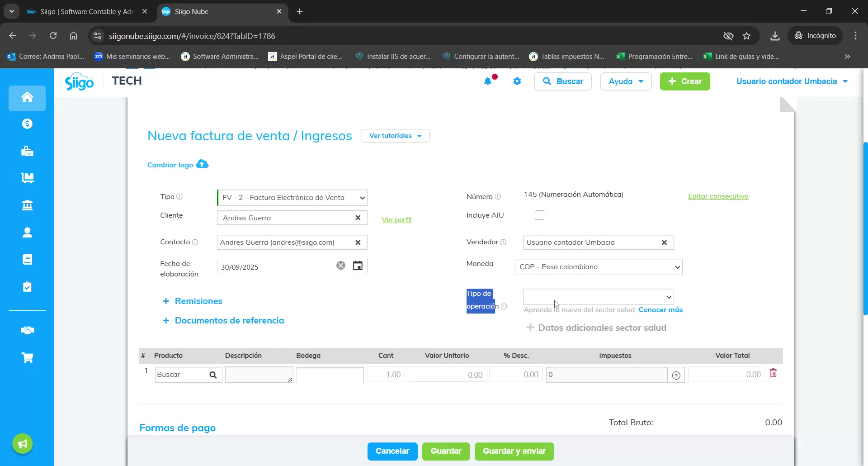Expand the Ver tutoriales dropdown
Screen dimensions: 868x466
click(x=395, y=136)
